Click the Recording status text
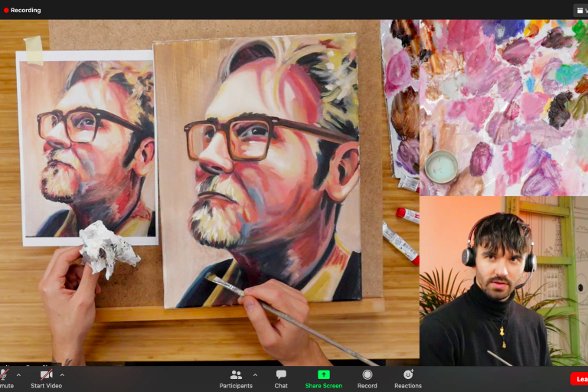The image size is (588, 392). tap(26, 10)
